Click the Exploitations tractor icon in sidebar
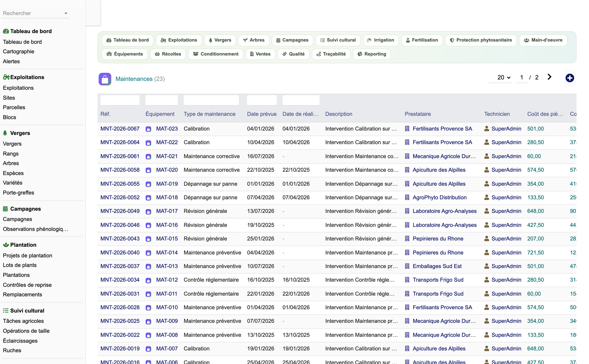 coord(6,77)
